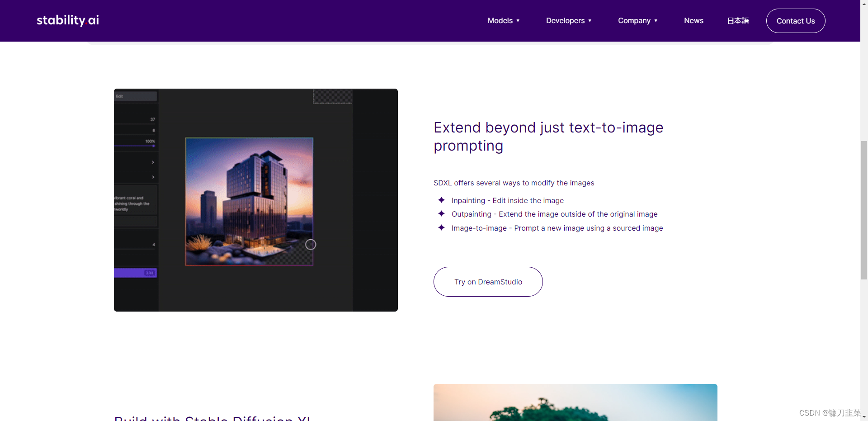The height and width of the screenshot is (421, 868).
Task: Expand the Developers menu
Action: click(x=569, y=21)
